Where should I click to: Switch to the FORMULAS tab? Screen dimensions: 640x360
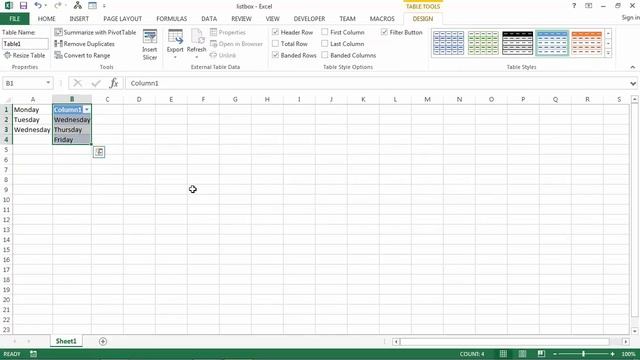click(x=171, y=19)
